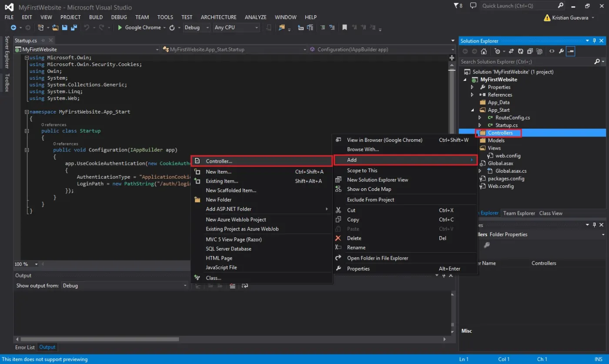Open Properties wrench icon in Solution Explorer
609x364 pixels.
tap(561, 51)
